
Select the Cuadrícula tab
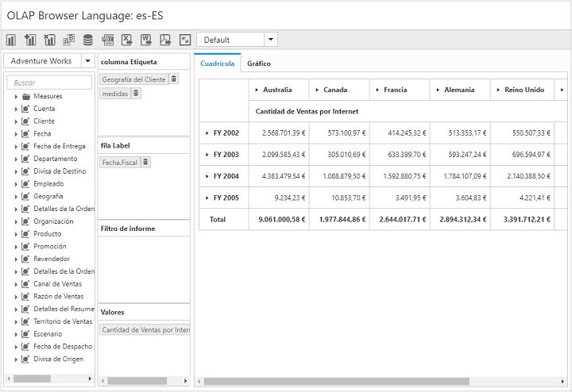217,63
